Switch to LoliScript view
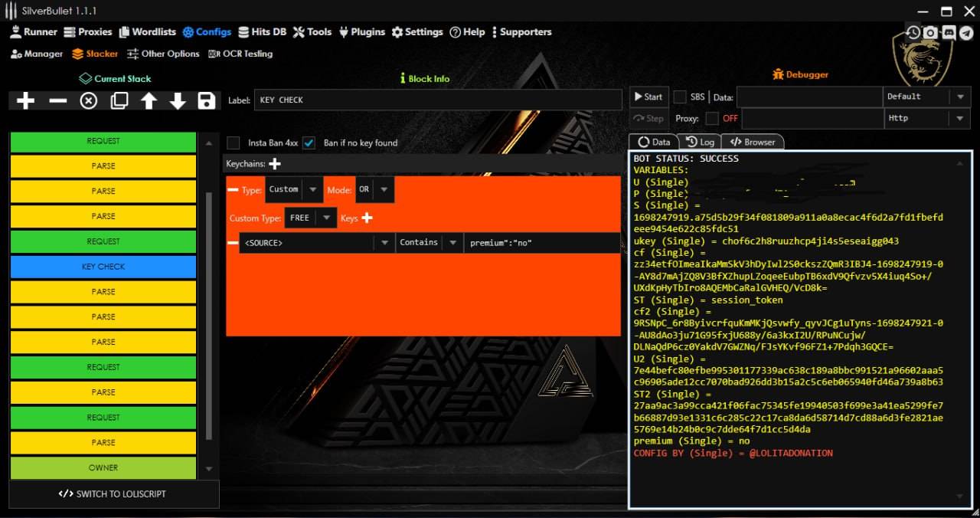Image resolution: width=980 pixels, height=518 pixels. 113,493
